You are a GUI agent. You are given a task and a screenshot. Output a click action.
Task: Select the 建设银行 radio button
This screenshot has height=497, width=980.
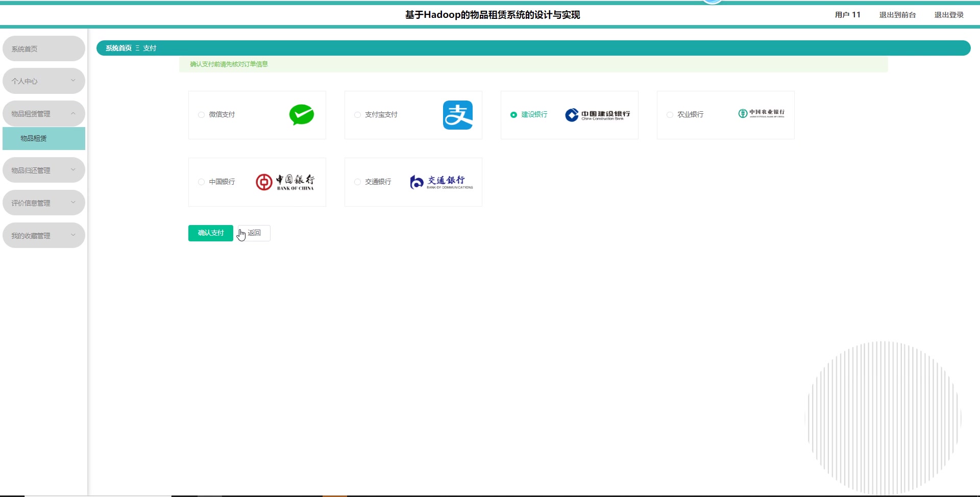tap(513, 115)
